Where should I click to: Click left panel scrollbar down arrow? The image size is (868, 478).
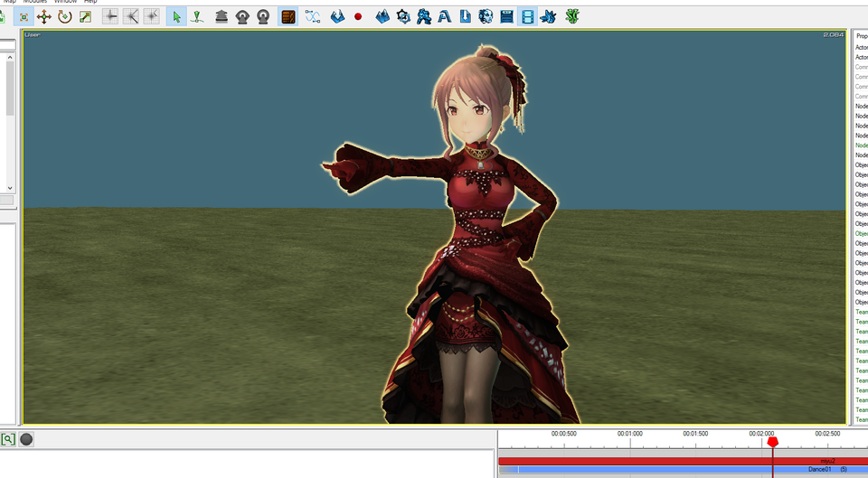[10, 188]
